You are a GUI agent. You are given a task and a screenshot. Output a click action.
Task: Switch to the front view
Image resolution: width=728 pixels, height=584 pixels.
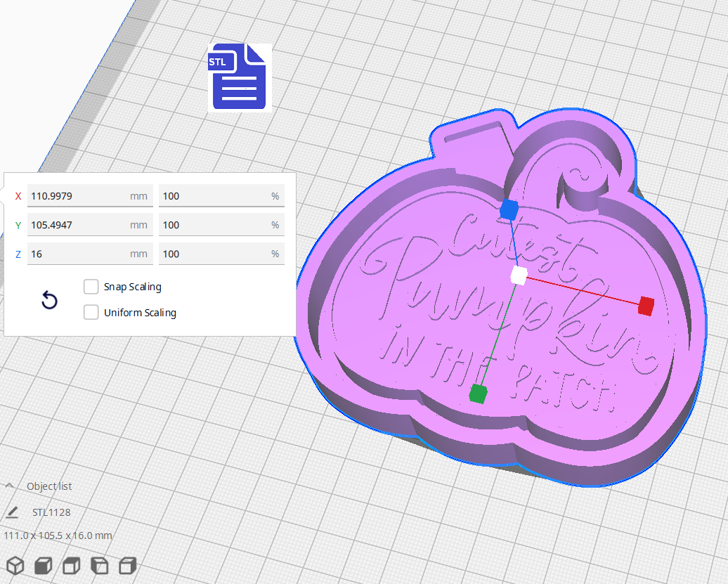pos(42,565)
